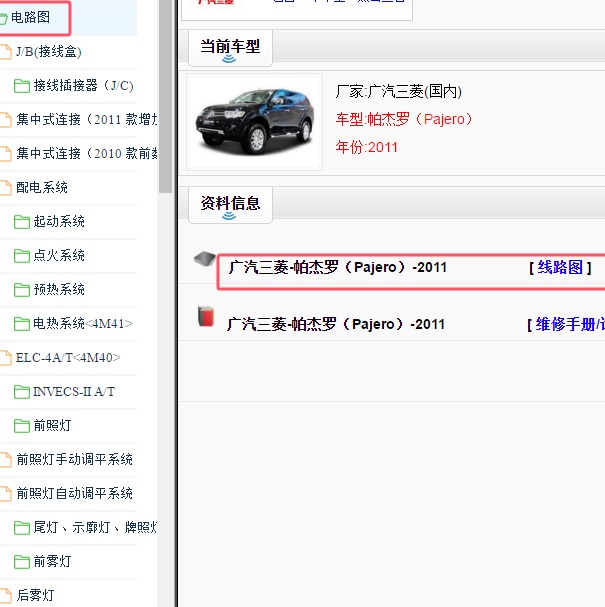The height and width of the screenshot is (607, 605).
Task: Open 接线插接器（J/C） in the tree
Action: coord(84,86)
